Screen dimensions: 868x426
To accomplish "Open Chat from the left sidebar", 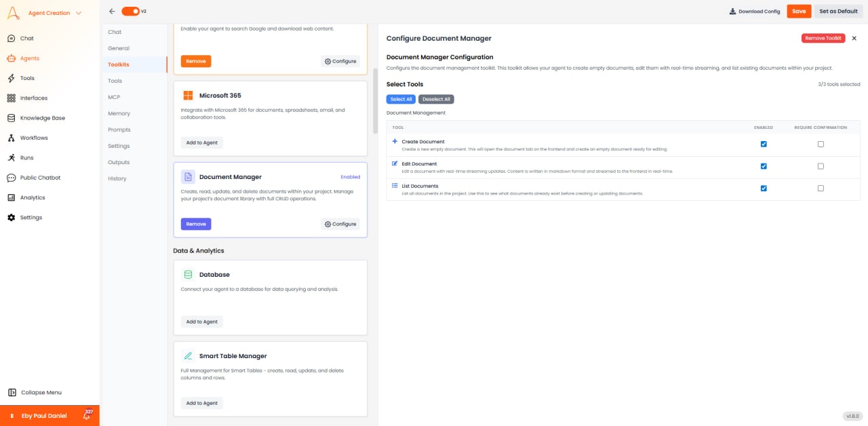I will (28, 37).
